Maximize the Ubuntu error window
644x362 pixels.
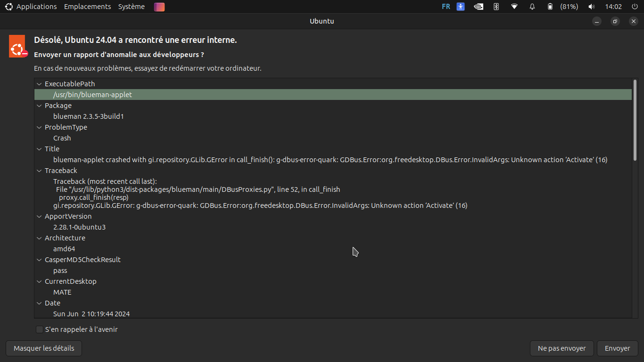615,21
